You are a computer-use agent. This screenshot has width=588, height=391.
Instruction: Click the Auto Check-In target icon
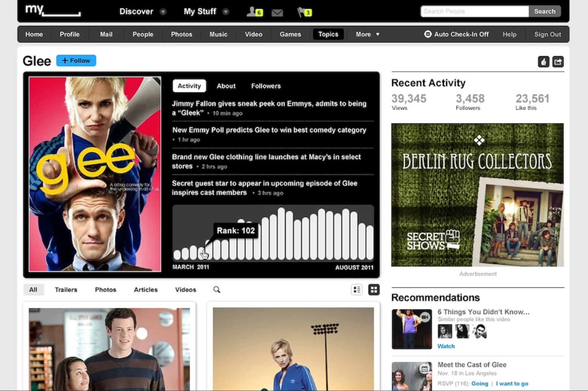point(428,34)
